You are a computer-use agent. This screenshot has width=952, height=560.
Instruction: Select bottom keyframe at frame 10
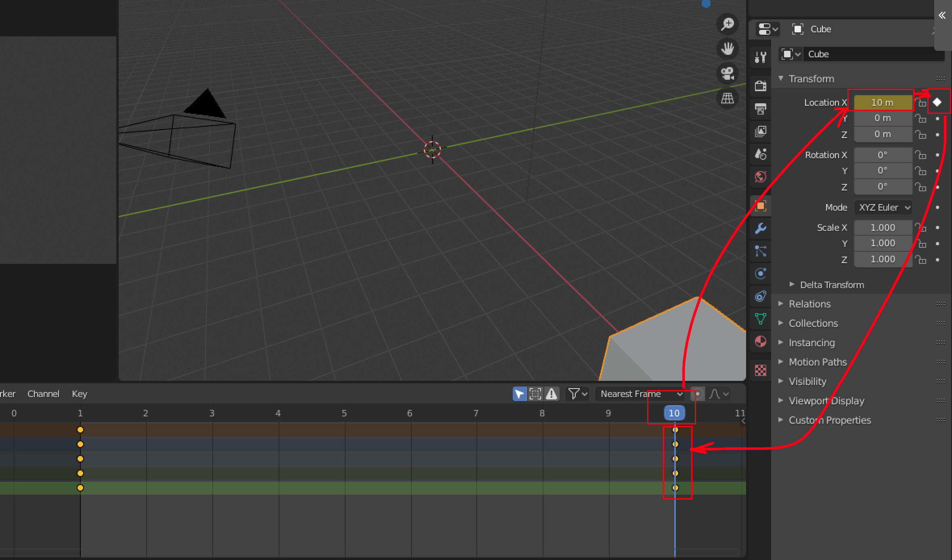pos(675,488)
